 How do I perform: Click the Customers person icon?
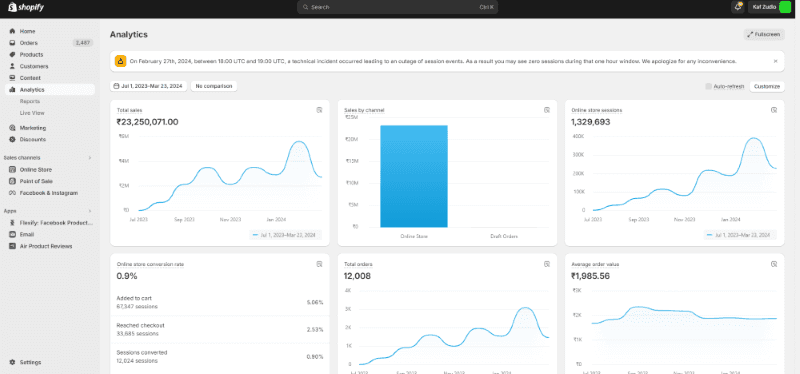(12, 66)
